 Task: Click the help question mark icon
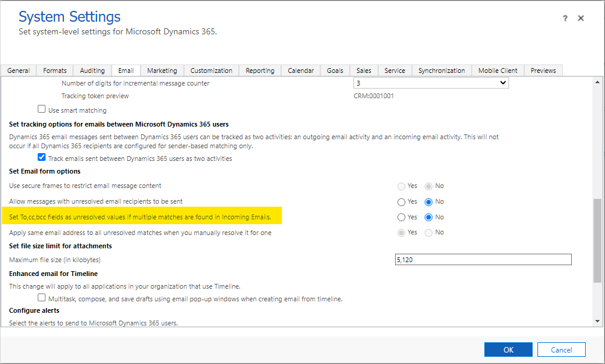click(x=565, y=19)
